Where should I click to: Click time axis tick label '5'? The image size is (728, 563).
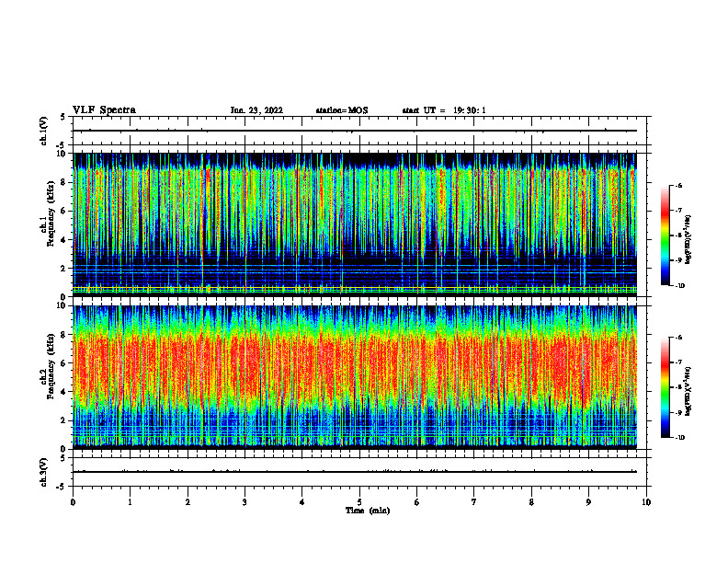359,502
